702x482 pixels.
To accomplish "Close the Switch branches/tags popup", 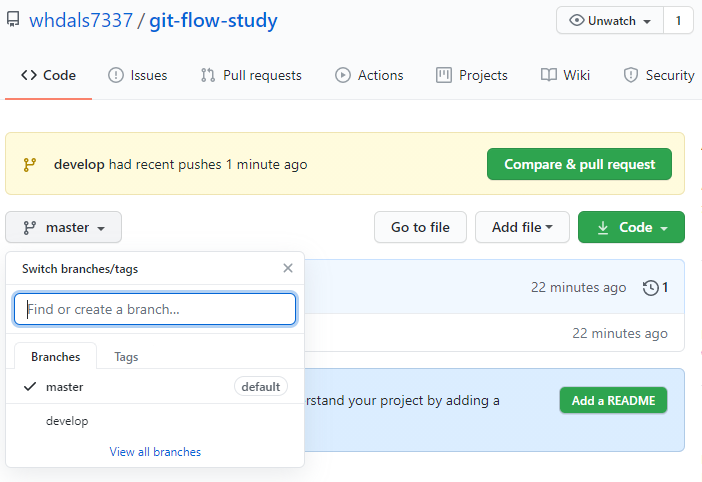I will click(x=288, y=268).
